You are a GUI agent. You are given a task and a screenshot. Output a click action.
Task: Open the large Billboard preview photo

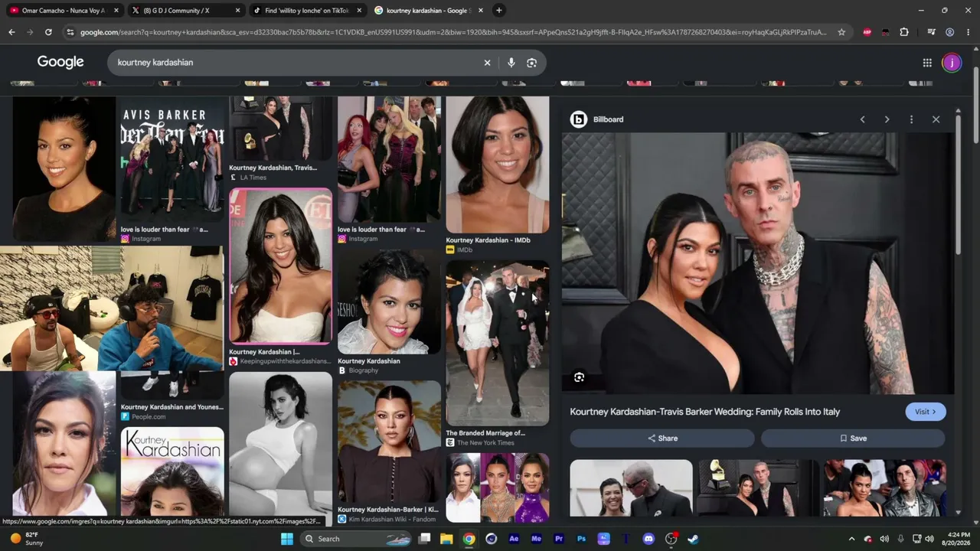(758, 263)
